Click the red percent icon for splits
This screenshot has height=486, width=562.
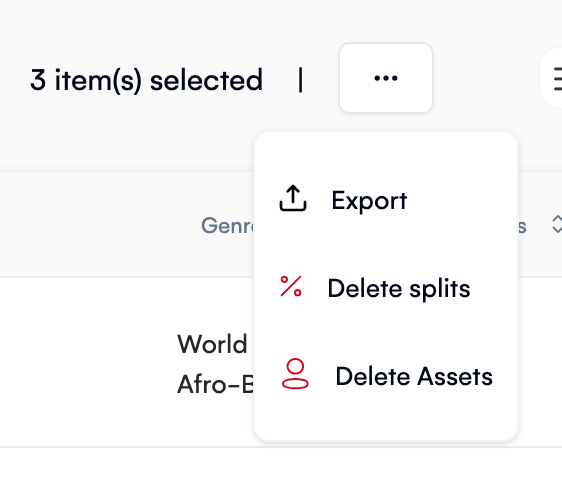coord(291,286)
